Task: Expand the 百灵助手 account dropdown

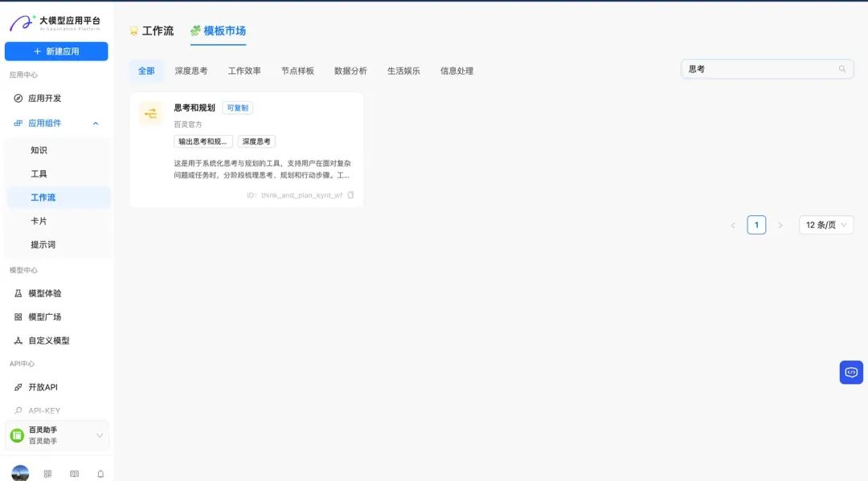Action: (x=100, y=435)
